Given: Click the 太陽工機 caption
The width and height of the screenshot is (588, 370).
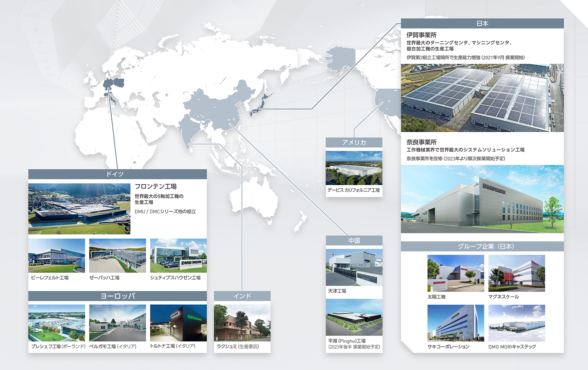Looking at the screenshot, I should tap(436, 297).
